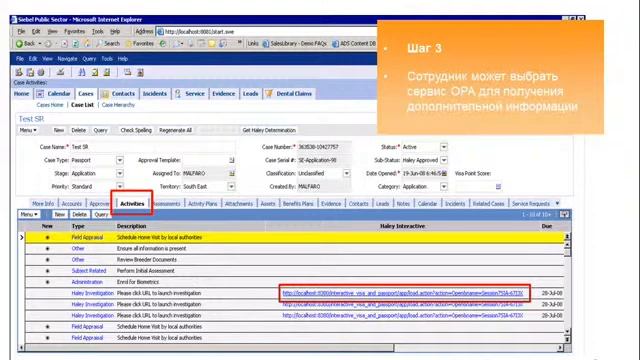Click the Calendar icon on the screen tab bar
The image size is (640, 360).
click(40, 94)
